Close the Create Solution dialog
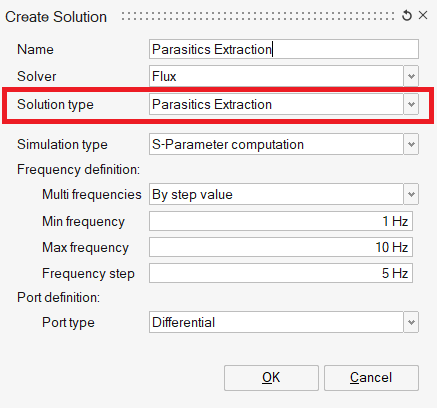This screenshot has height=408, width=440. tap(423, 15)
